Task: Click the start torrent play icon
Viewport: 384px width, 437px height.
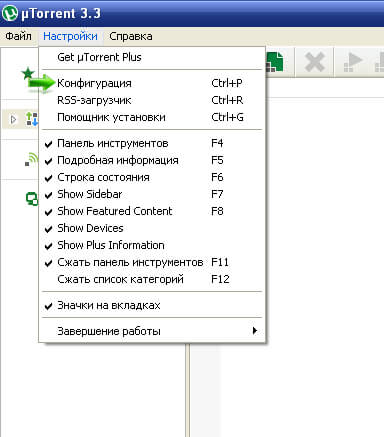Action: (x=353, y=62)
